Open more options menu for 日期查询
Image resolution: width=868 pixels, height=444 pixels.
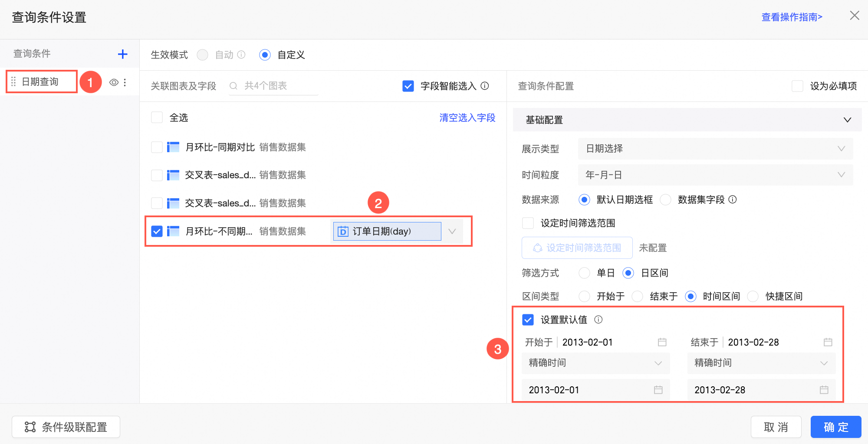[125, 82]
